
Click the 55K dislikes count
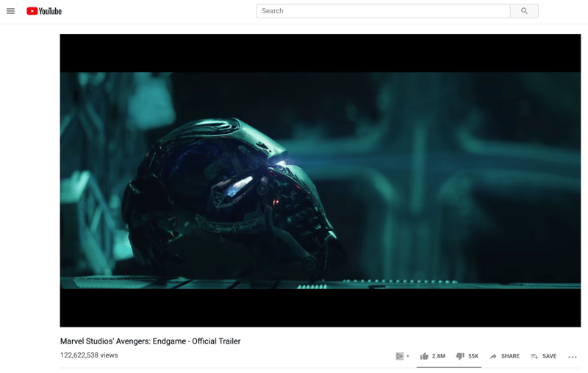[473, 356]
